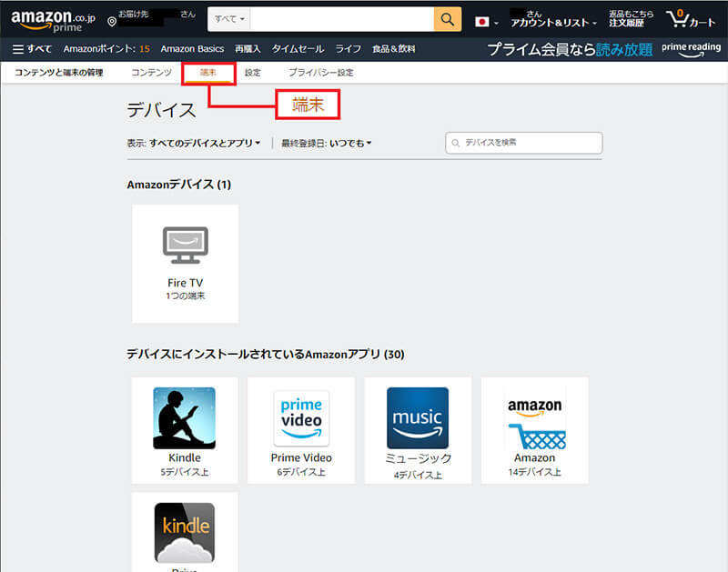Open the すべて search category dropdown
The image size is (728, 572).
tap(229, 19)
